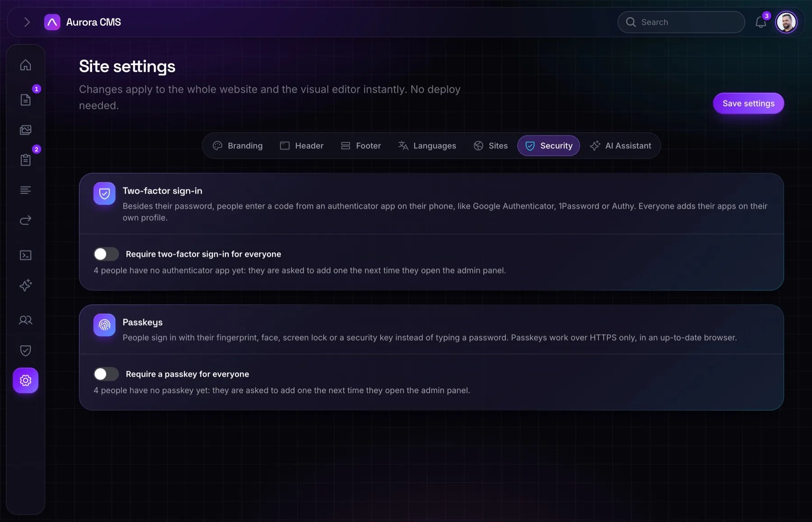Enable Require two-factor sign-in for everyone
Viewport: 812px width, 522px height.
[x=106, y=254]
